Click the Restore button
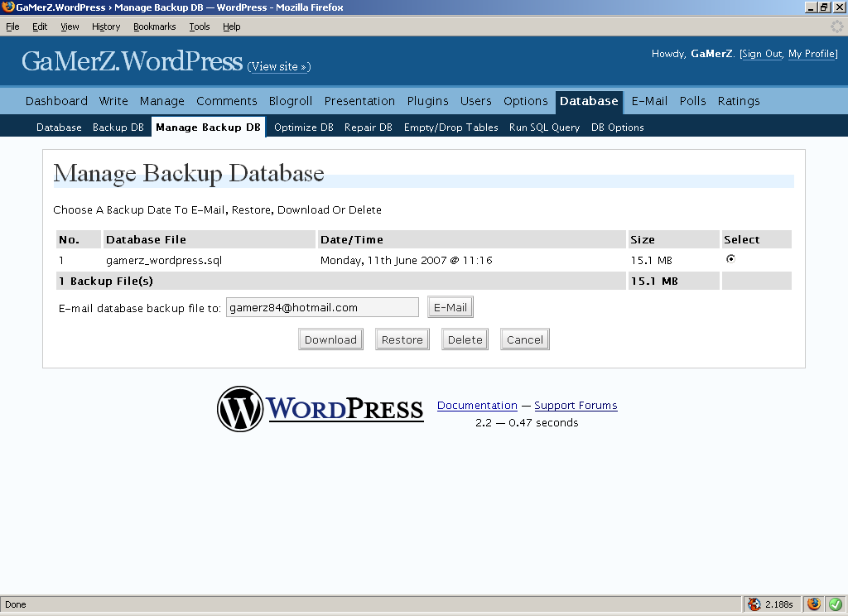Image resolution: width=848 pixels, height=616 pixels. tap(402, 339)
